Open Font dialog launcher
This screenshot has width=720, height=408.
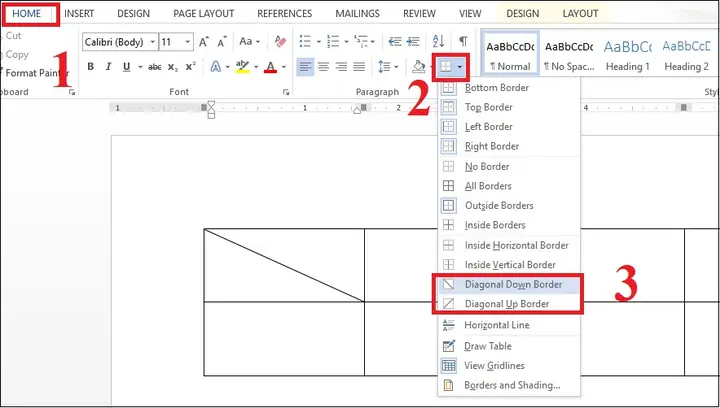click(x=286, y=92)
